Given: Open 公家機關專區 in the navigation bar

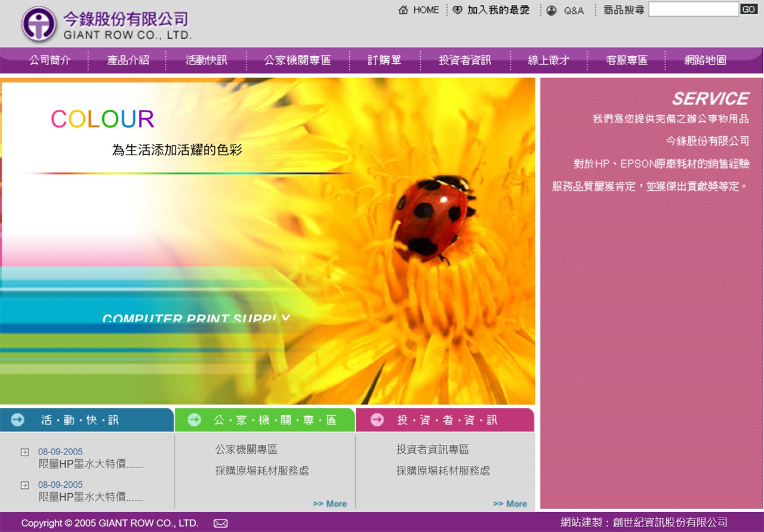Looking at the screenshot, I should coord(297,60).
